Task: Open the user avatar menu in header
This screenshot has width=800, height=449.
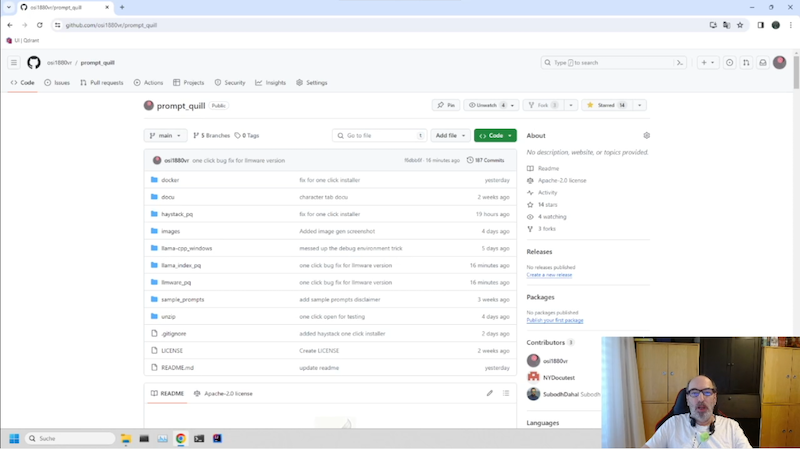Action: pyautogui.click(x=780, y=62)
